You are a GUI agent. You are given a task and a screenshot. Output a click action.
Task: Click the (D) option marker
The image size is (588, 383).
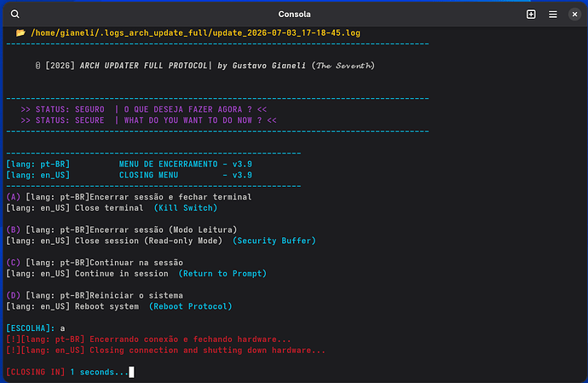[14, 295]
